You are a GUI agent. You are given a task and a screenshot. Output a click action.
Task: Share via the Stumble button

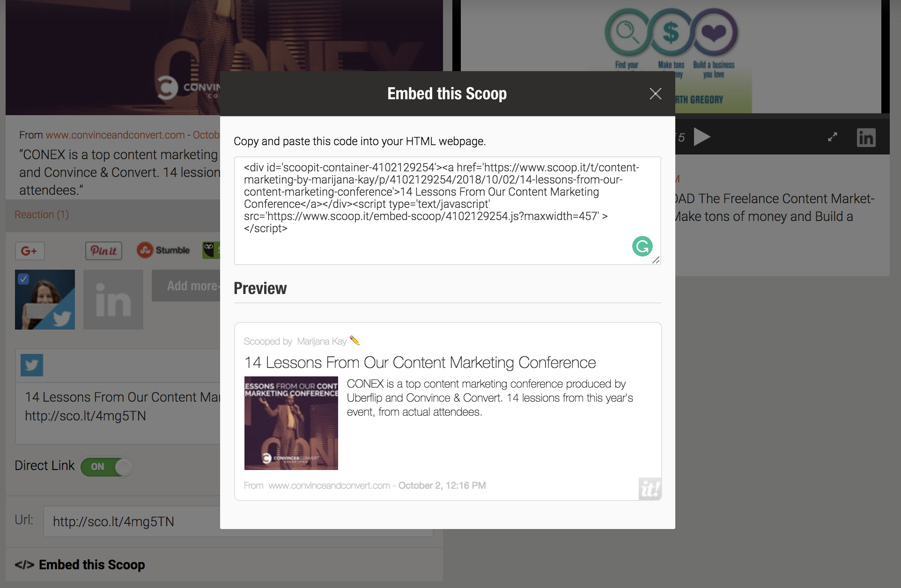(163, 250)
